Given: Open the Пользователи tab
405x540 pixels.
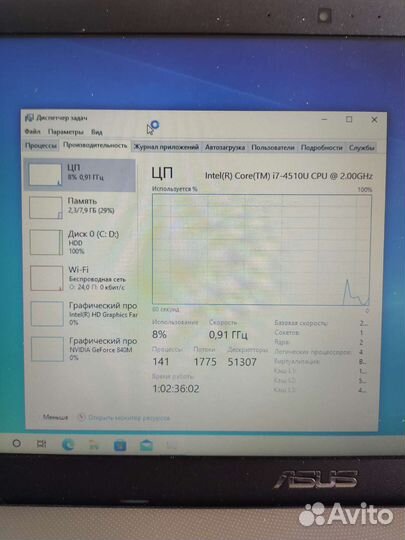Looking at the screenshot, I should coord(273,147).
